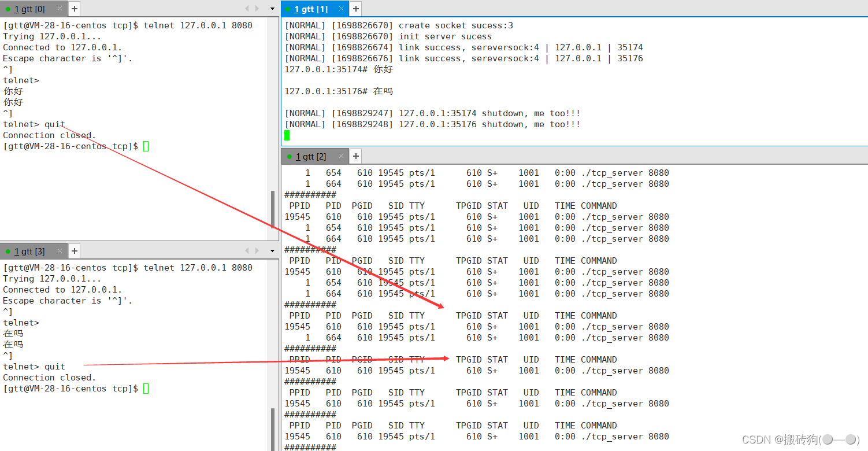Close the gtt [0] tab

(60, 9)
